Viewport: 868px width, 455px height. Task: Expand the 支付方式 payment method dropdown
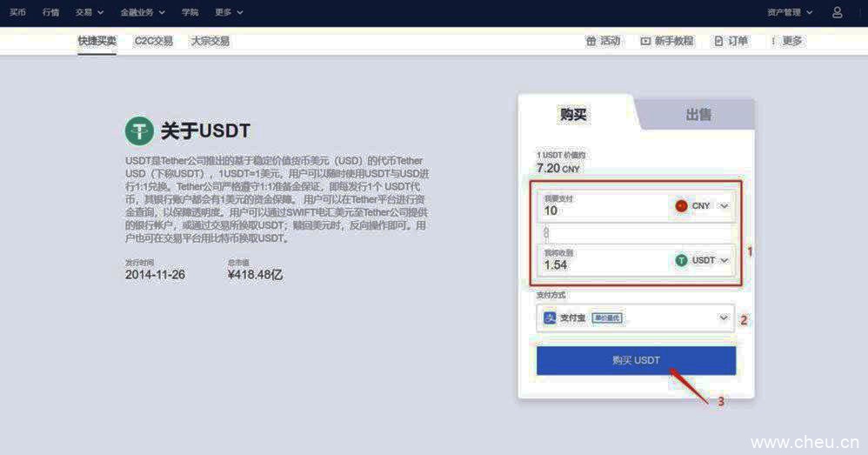[x=723, y=318]
